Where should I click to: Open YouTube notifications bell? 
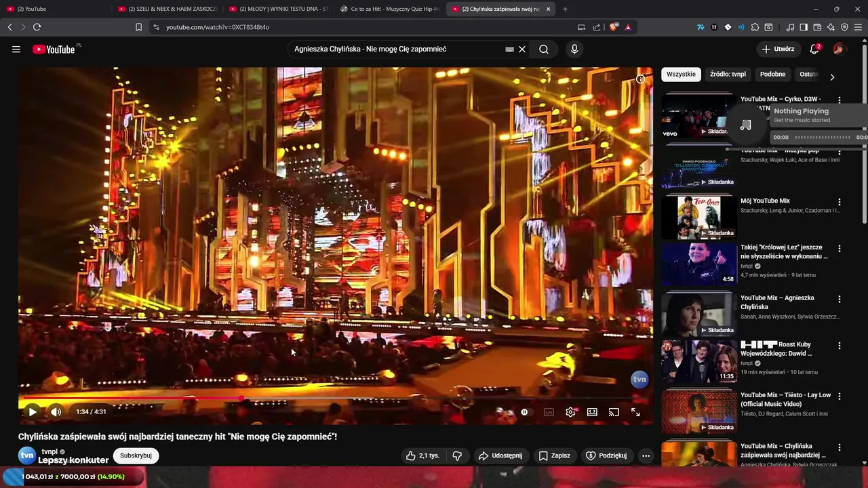tap(814, 49)
